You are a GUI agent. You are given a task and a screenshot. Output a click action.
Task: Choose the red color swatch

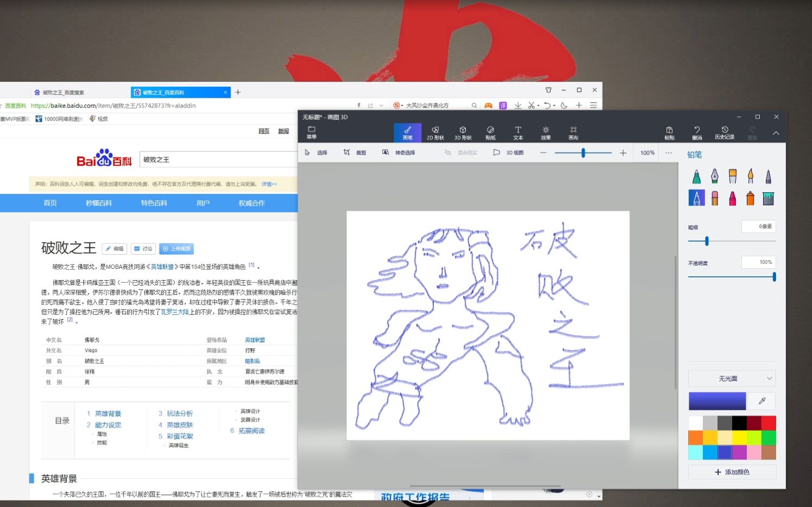tap(768, 423)
